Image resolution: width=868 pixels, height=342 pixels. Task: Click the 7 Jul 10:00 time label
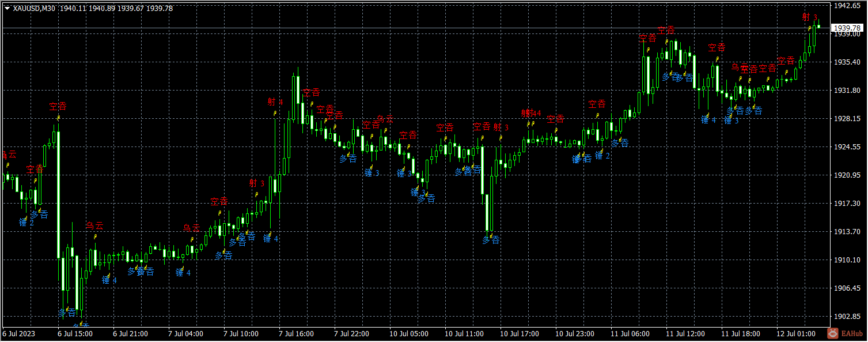tap(241, 334)
